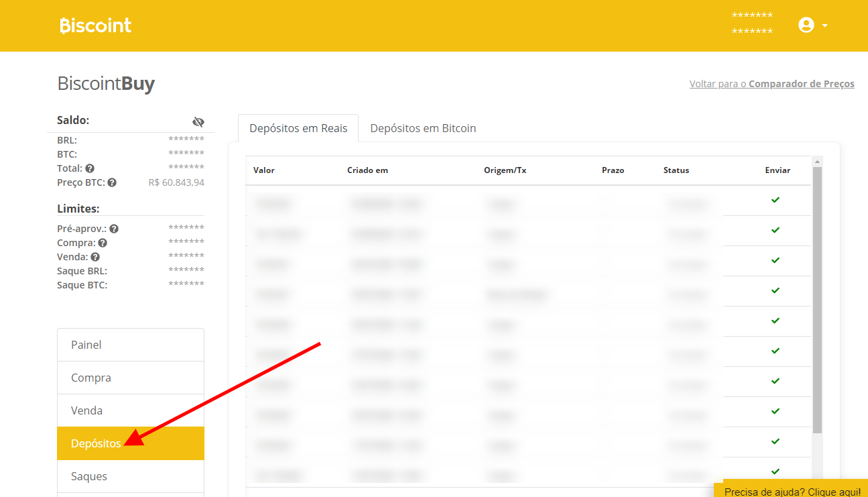
Task: Select the Depósitos menu item
Action: 131,443
